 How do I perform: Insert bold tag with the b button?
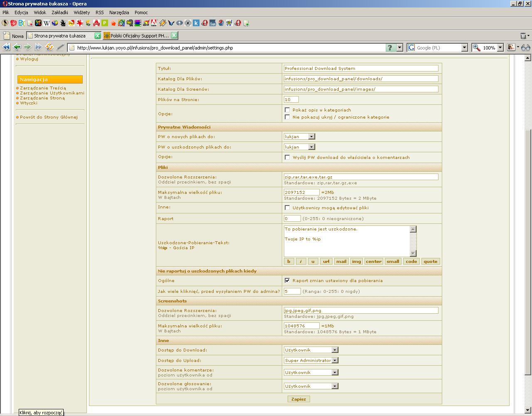pos(289,261)
